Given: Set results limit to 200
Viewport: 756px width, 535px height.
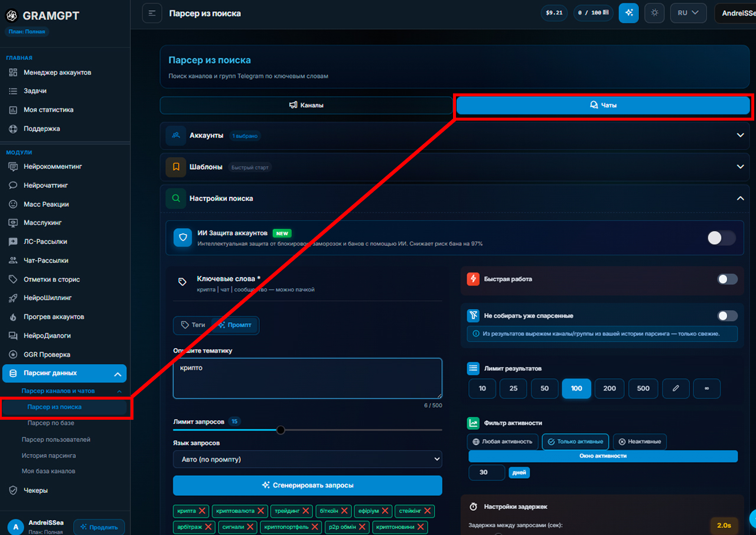Looking at the screenshot, I should pyautogui.click(x=610, y=388).
